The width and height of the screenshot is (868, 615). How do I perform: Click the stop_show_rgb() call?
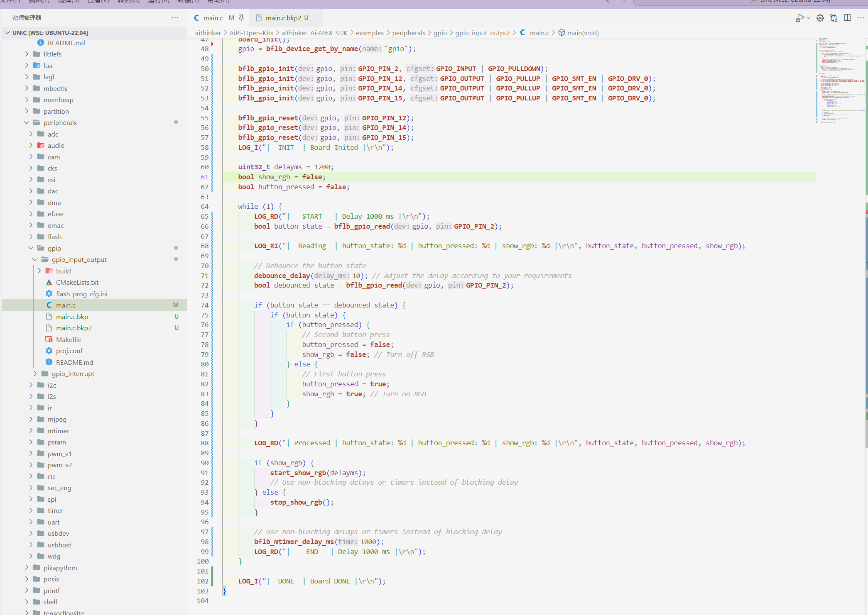302,502
